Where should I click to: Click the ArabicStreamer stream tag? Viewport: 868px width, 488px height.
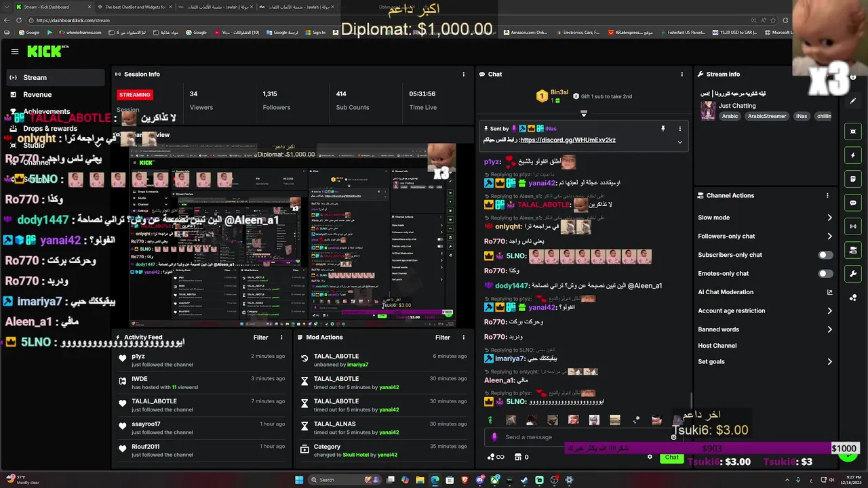point(767,116)
